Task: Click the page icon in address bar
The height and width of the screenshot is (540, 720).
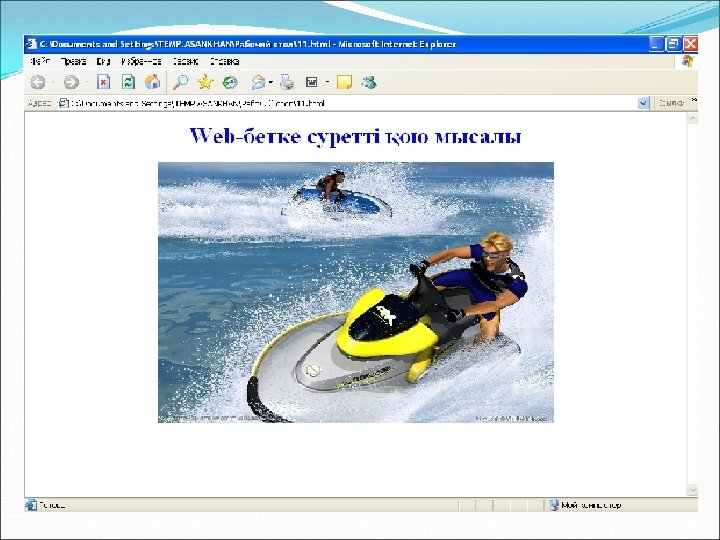Action: click(x=63, y=103)
